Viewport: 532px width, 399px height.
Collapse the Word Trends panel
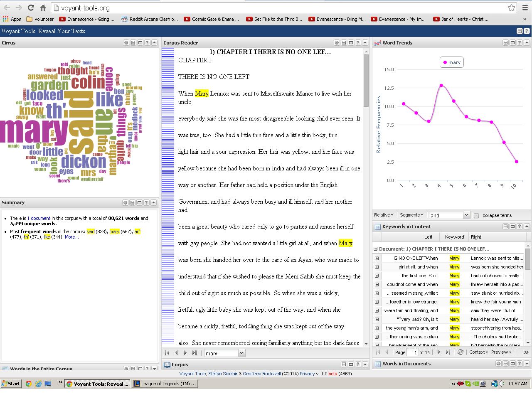click(x=527, y=43)
